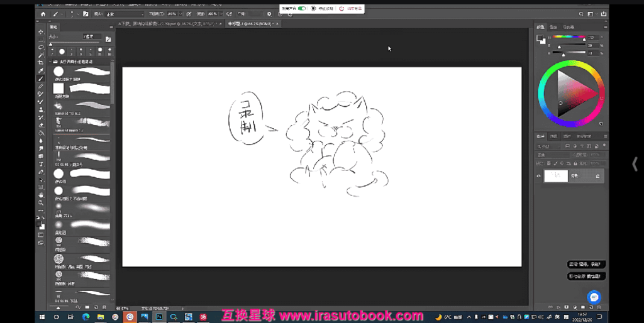
Task: Open the layer kind filter dropdown
Action: pos(548,146)
